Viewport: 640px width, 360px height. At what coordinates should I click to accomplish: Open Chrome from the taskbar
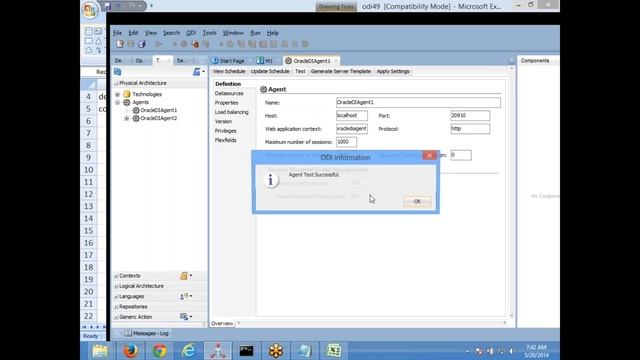160,351
